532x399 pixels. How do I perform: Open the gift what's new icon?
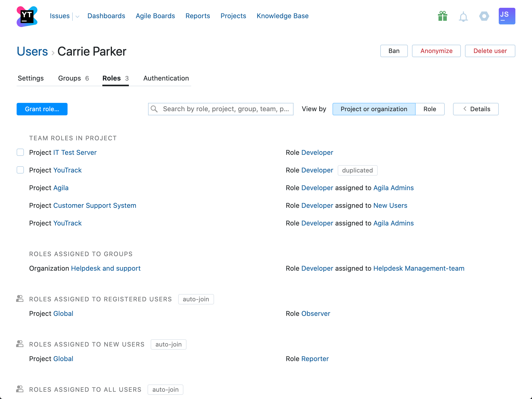click(442, 16)
